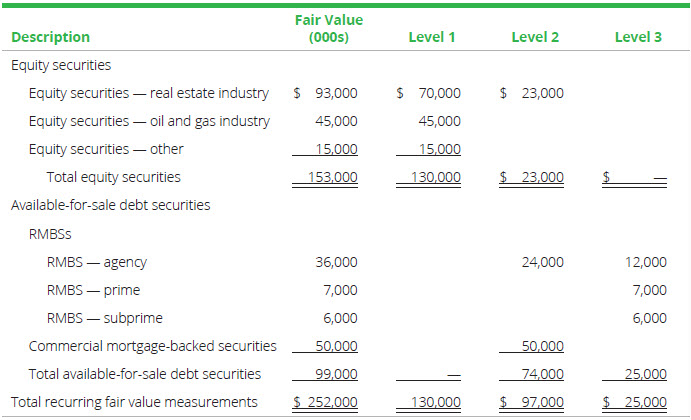Click "Commercial mortgage-backed securities" row label
The image size is (691, 420).
tap(153, 346)
